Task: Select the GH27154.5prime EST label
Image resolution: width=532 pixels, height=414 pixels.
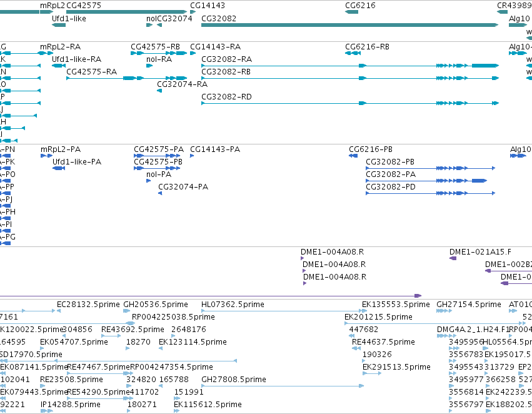Action: click(469, 305)
